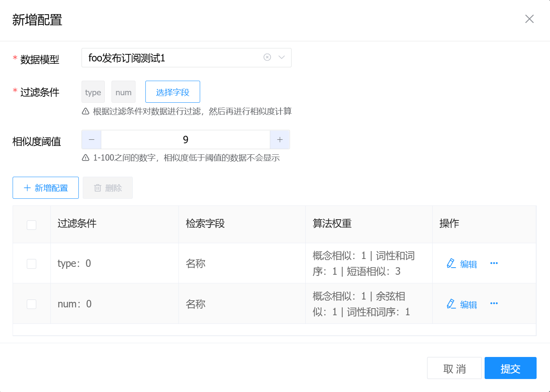
Task: Close the 新增配置 dialog
Action: 529,19
